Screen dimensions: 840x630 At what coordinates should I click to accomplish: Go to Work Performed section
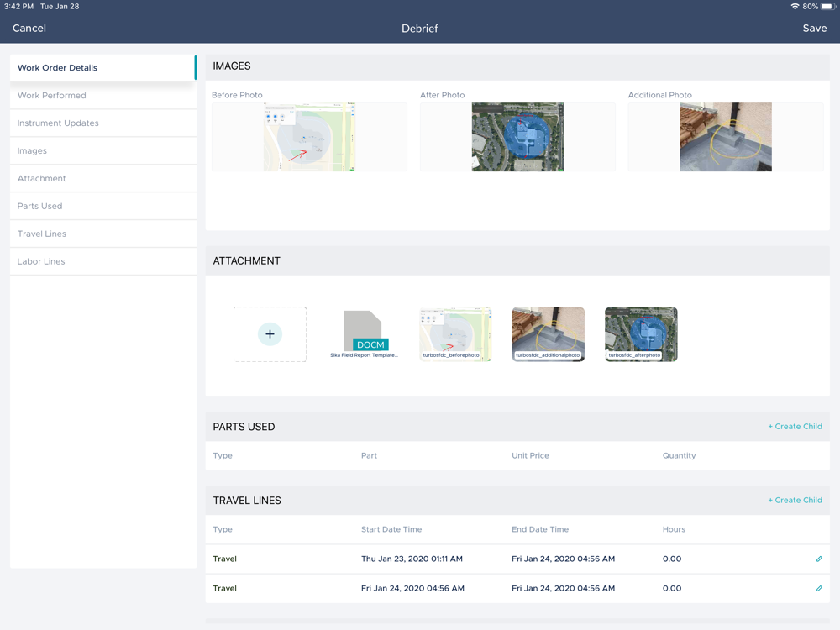pos(102,96)
